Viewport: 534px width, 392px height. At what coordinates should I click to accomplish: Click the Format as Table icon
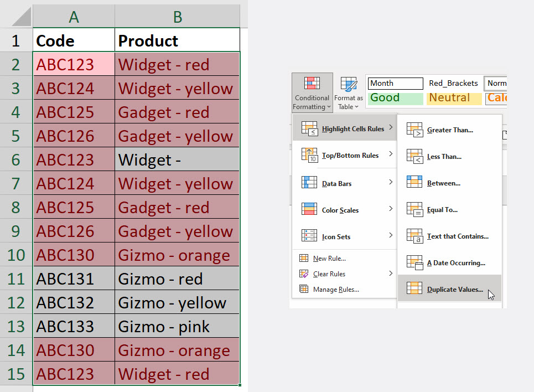tap(349, 85)
